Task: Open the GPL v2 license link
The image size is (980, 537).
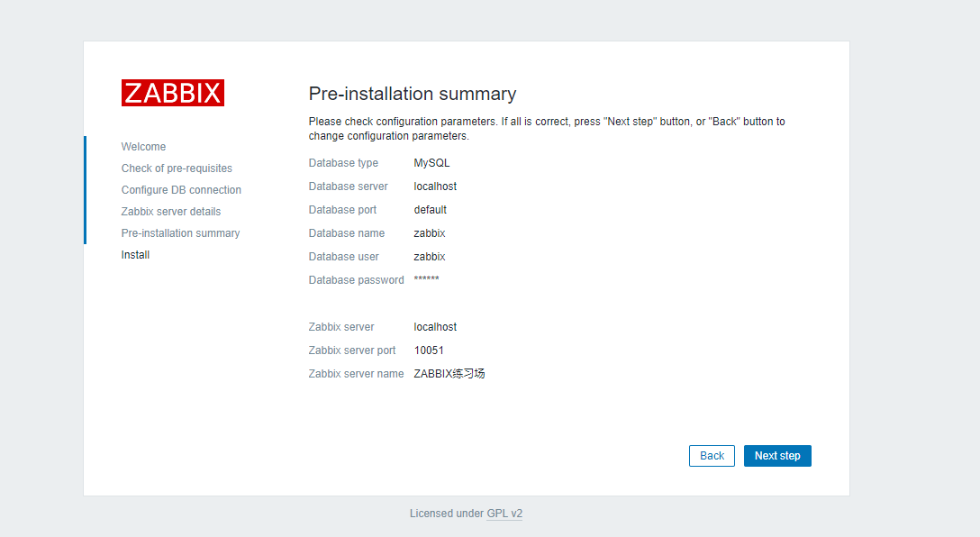Action: point(504,514)
